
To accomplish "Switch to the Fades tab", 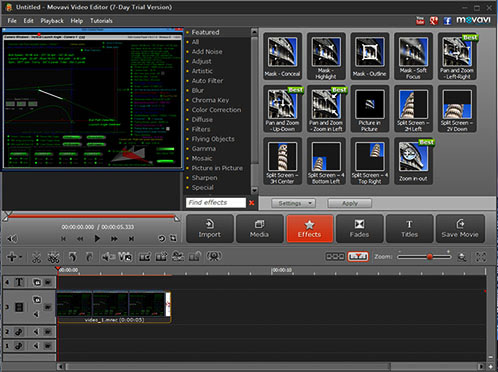I will pyautogui.click(x=359, y=229).
